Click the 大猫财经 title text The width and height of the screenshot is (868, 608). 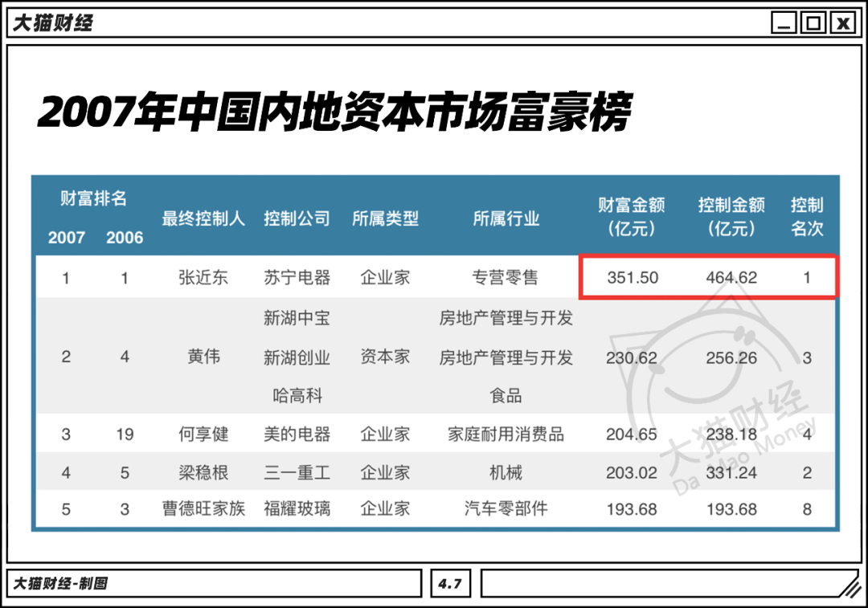[52, 23]
